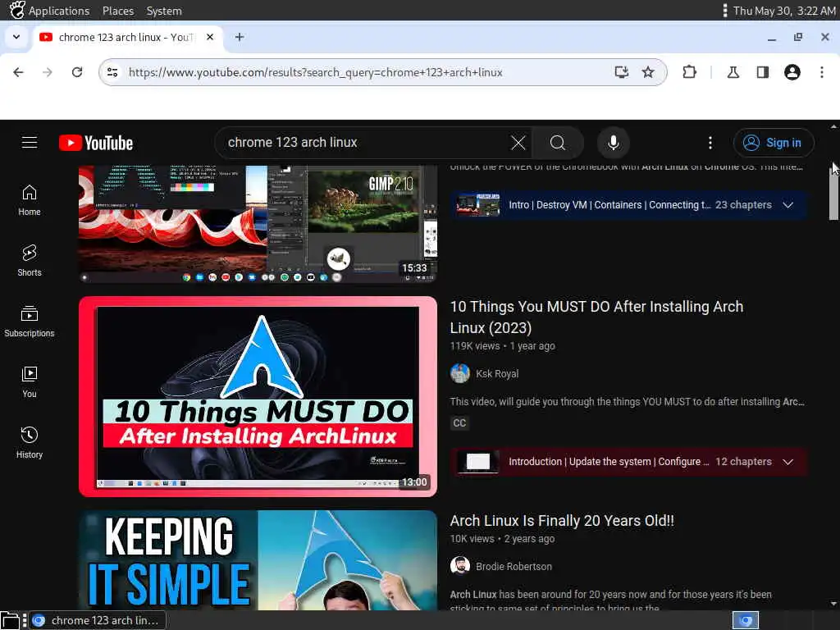This screenshot has width=840, height=630.
Task: Open the tab search dropdown arrow
Action: click(x=16, y=37)
